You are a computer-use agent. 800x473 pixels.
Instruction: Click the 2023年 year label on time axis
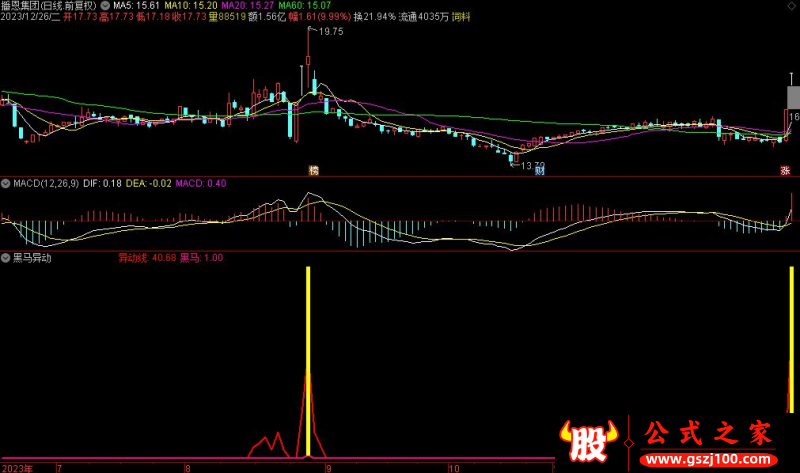point(17,467)
